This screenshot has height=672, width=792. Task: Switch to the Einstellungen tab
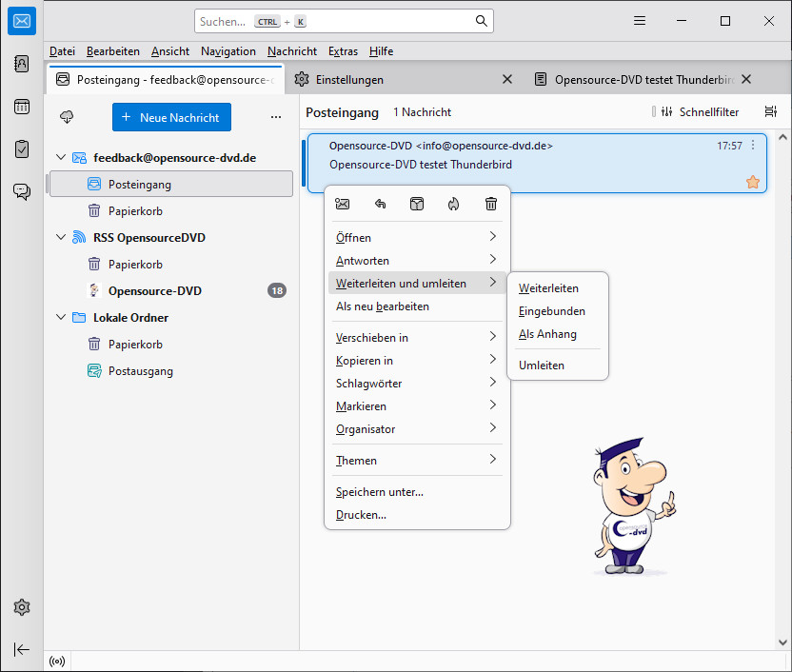click(x=351, y=80)
